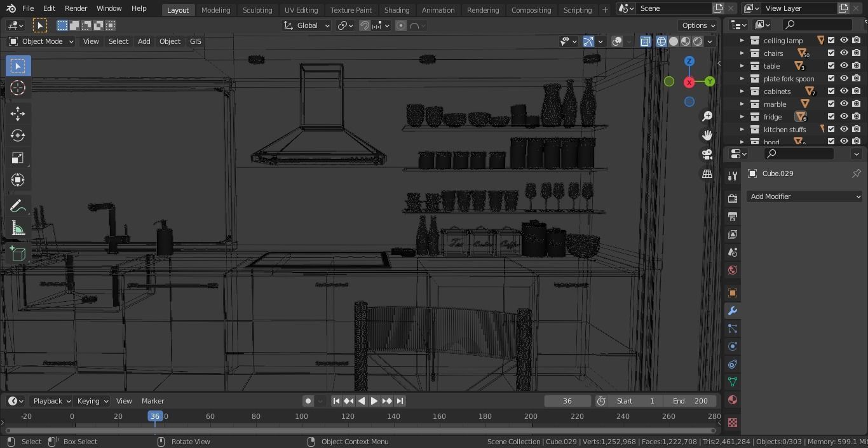Open the Global transform orientation dropdown

tap(307, 25)
